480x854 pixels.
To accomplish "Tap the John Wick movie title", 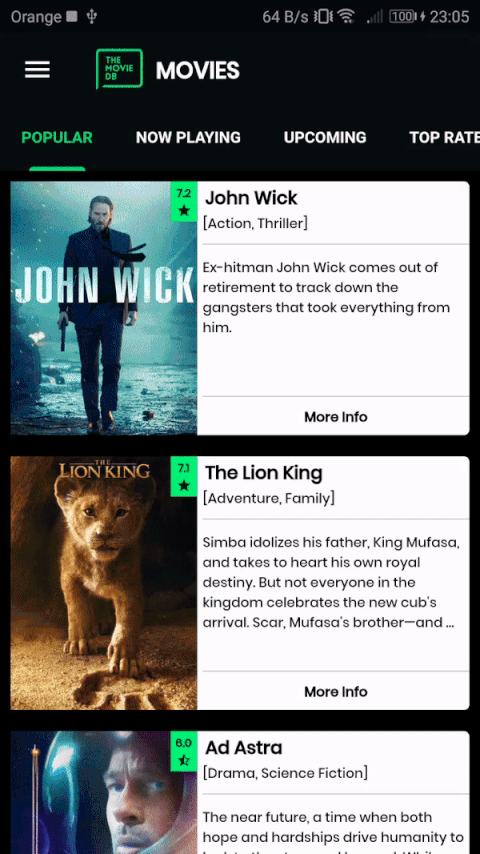I will (x=251, y=198).
